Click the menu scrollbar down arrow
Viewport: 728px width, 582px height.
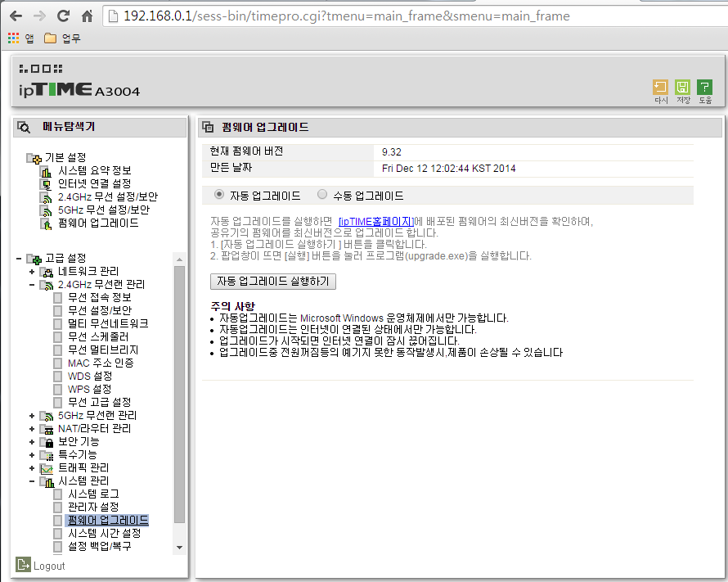point(179,548)
